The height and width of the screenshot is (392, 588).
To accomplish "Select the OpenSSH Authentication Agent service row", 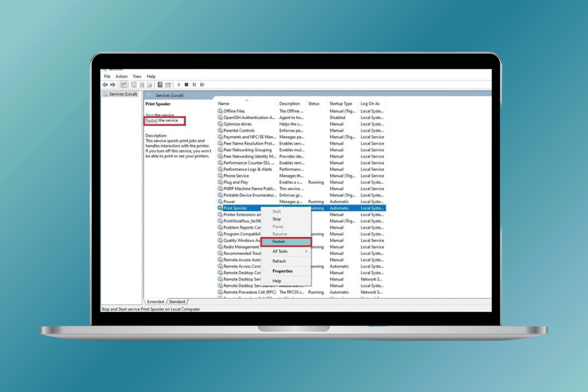I will tap(301, 118).
